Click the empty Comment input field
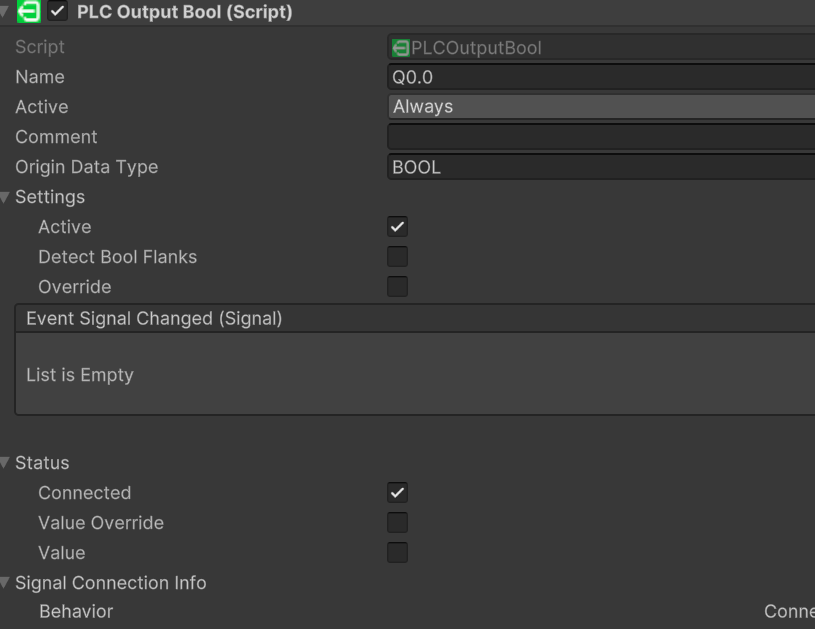 pyautogui.click(x=601, y=137)
